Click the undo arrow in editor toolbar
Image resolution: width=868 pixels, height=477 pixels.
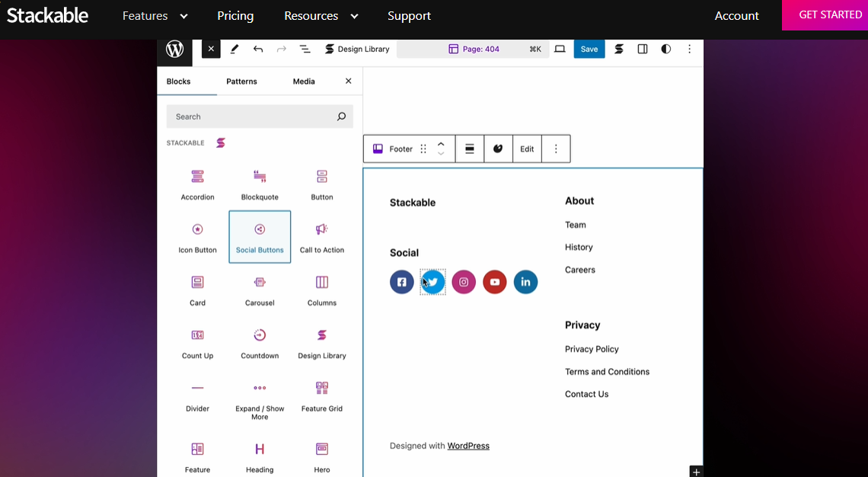258,49
